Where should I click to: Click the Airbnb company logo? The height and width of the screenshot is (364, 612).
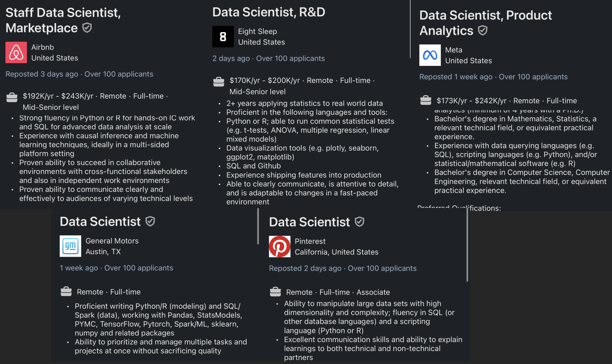[x=16, y=52]
